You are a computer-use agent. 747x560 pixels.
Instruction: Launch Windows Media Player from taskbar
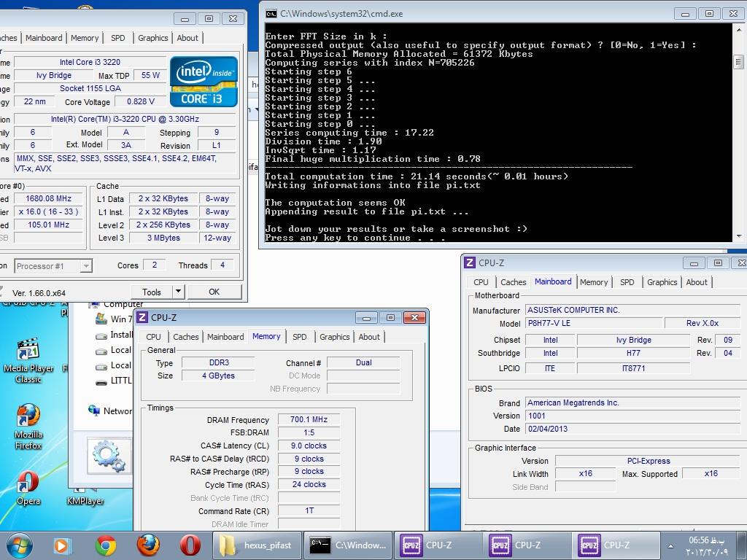61,545
